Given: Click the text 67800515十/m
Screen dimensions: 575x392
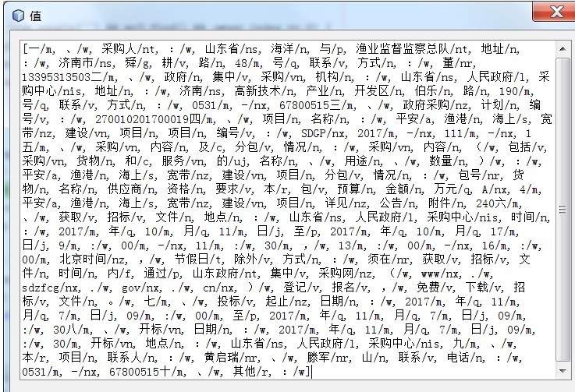Looking at the screenshot, I should (146, 373).
